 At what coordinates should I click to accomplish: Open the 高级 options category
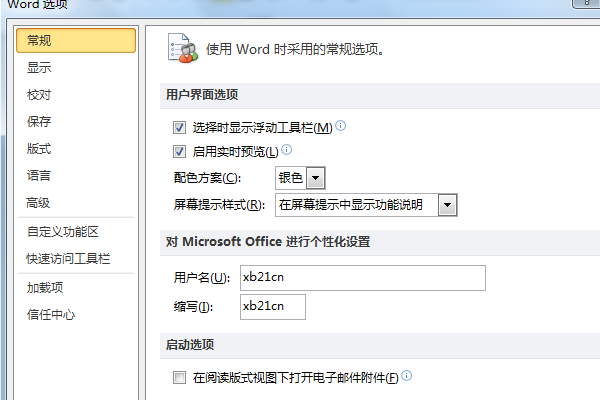point(38,203)
